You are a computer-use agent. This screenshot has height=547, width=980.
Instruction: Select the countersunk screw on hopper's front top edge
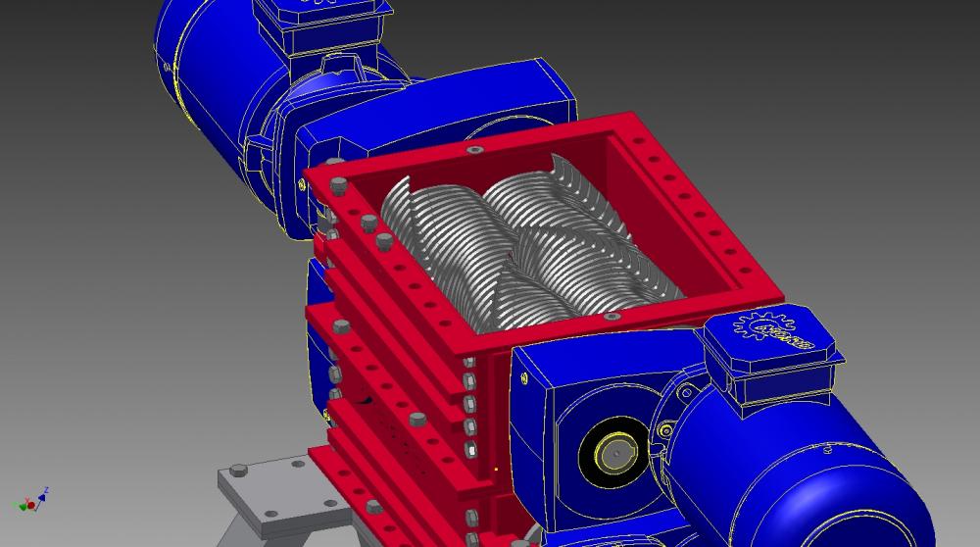(x=611, y=317)
